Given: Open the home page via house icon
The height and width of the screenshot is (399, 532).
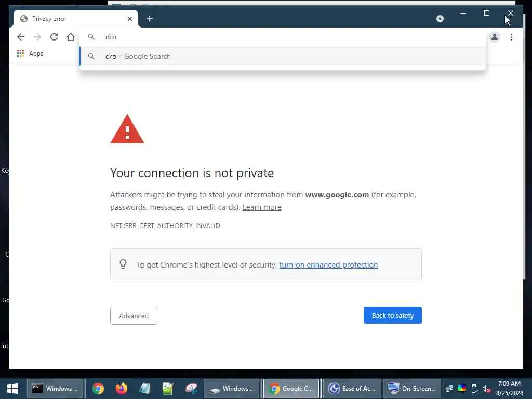Looking at the screenshot, I should pyautogui.click(x=71, y=37).
